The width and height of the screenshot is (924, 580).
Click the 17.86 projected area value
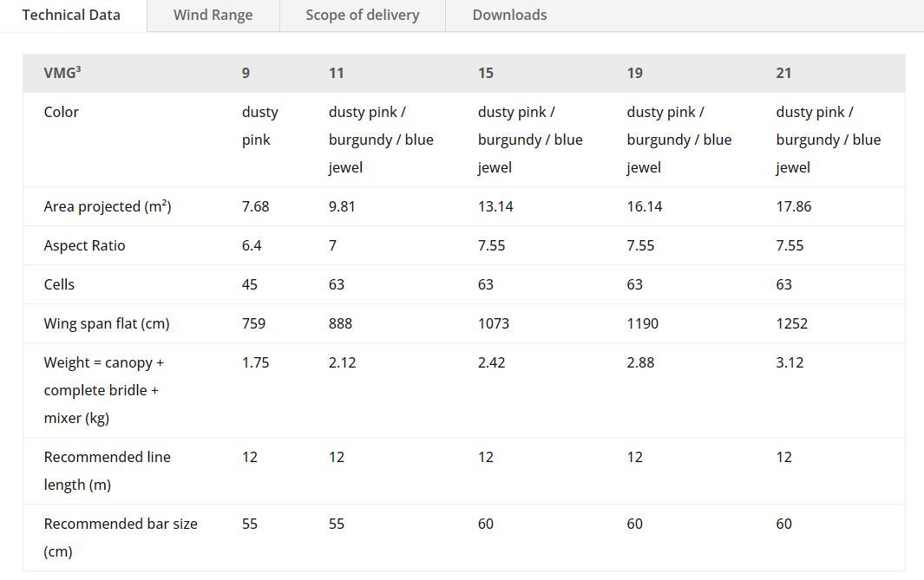[x=794, y=206]
